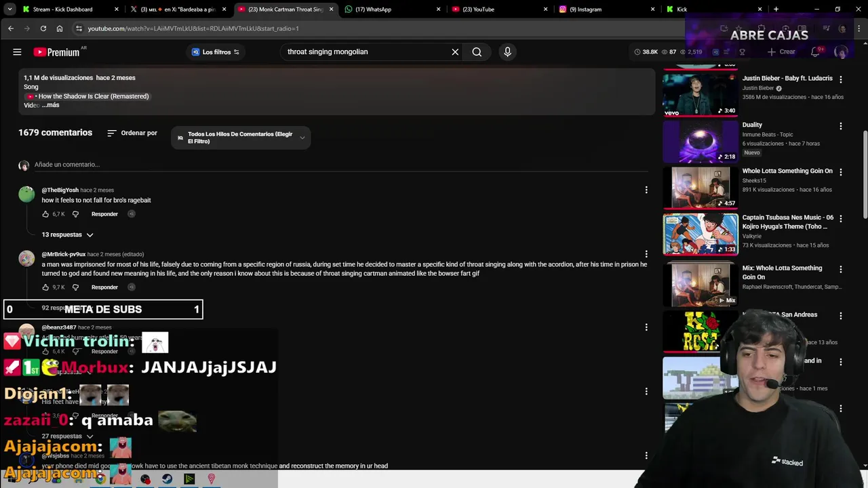Open options for Captain Tsubasa video
This screenshot has height=488, width=868.
(841, 218)
